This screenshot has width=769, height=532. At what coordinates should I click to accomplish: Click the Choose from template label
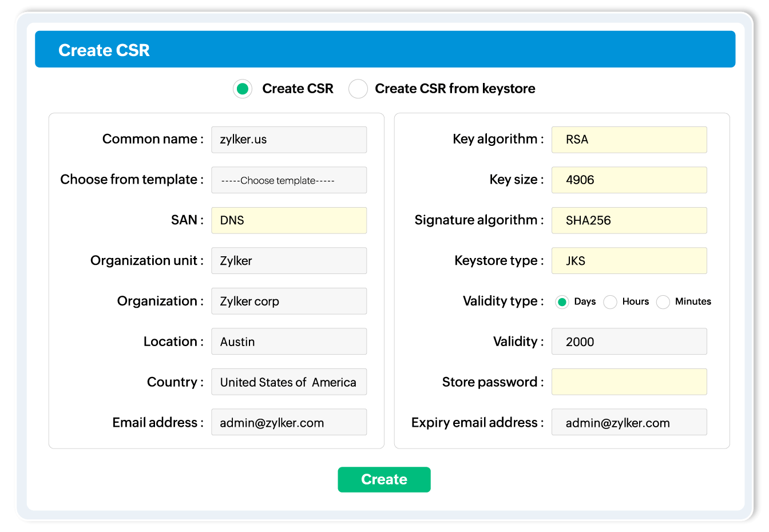[132, 180]
